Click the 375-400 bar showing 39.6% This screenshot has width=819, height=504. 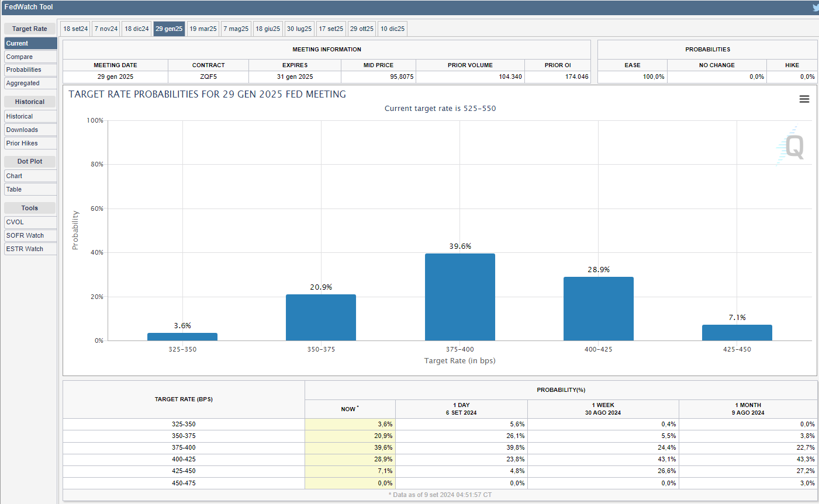(459, 297)
